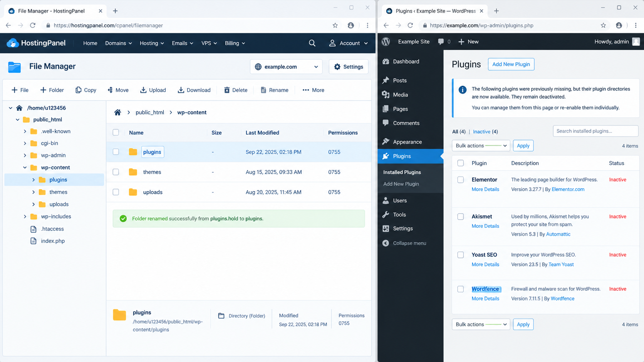This screenshot has width=644, height=362.
Task: Click the HostingPanel search icon
Action: [312, 43]
